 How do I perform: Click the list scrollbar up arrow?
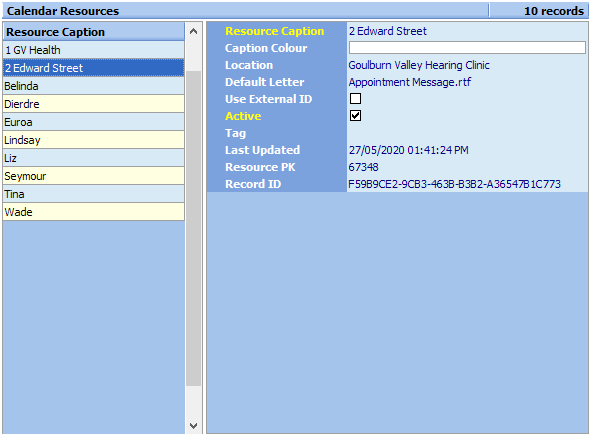pos(194,31)
